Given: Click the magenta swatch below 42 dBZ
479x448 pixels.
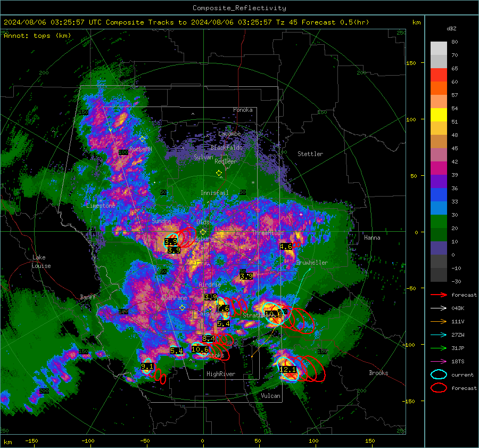Looking at the screenshot, I should click(439, 168).
